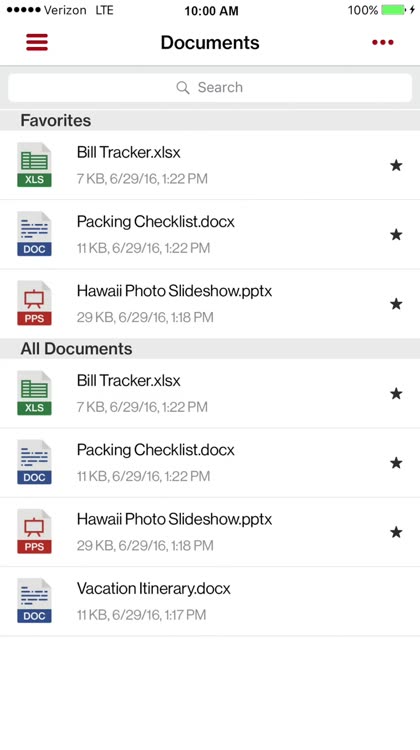Tap the XLS icon for Bill Tracker in Favorites
420x750 pixels.
pos(34,165)
